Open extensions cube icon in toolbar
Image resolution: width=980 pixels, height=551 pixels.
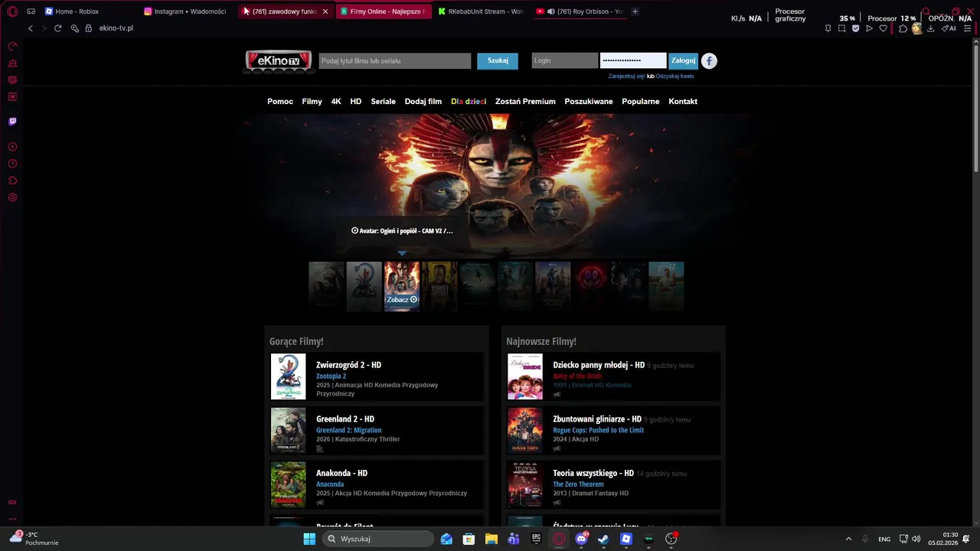point(903,28)
